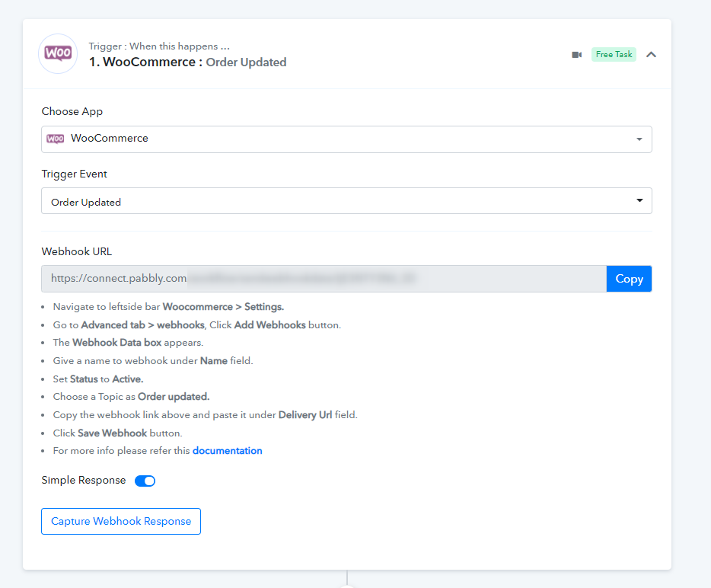This screenshot has width=711, height=588.
Task: Click the '1. WooCommerce : Order Updated' title
Action: [x=188, y=62]
